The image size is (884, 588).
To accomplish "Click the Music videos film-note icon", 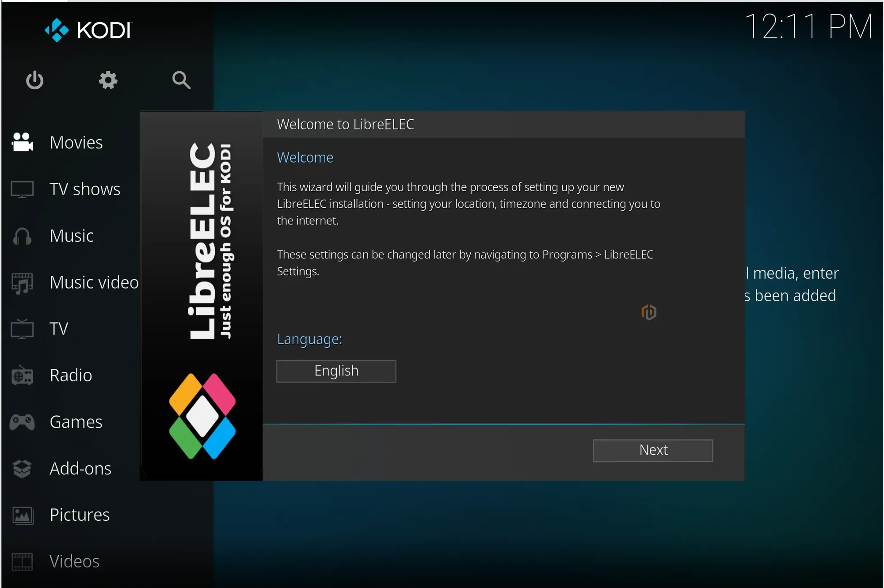I will point(22,283).
